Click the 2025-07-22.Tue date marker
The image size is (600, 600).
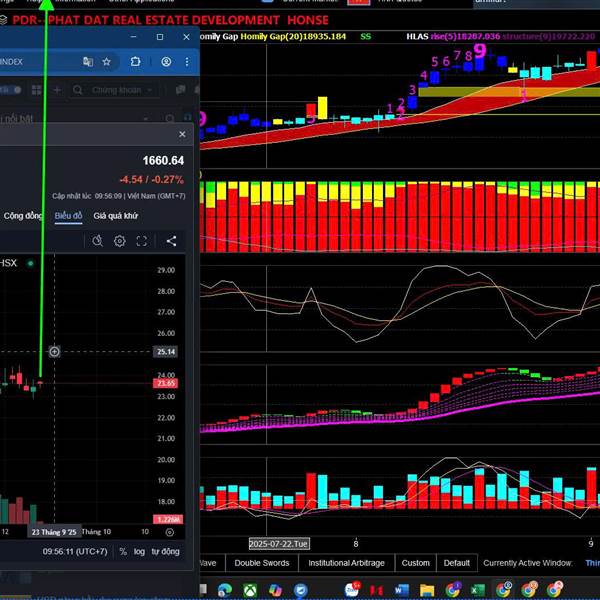(279, 544)
